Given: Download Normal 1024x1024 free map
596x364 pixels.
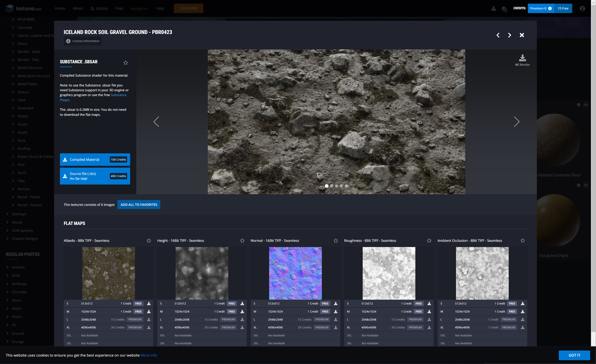Looking at the screenshot, I should point(336,312).
